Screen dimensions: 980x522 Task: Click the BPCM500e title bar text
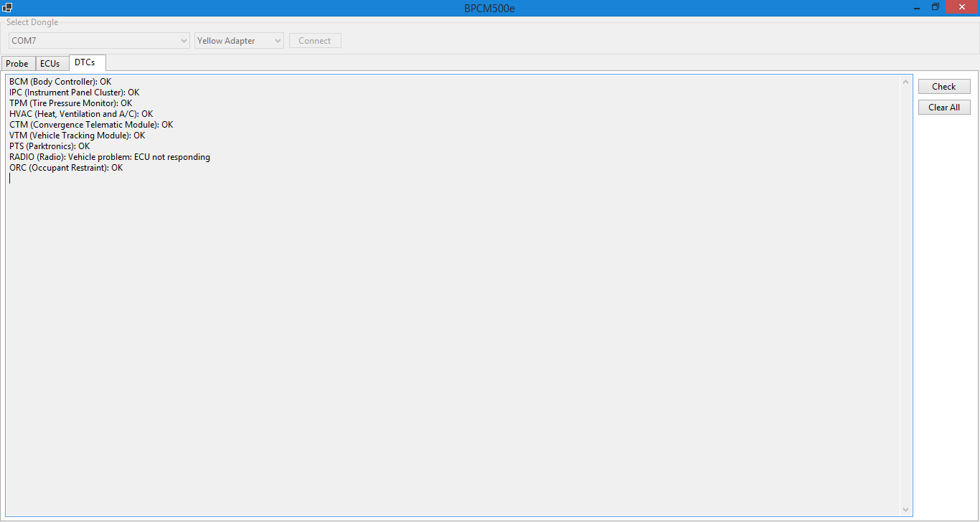[489, 8]
